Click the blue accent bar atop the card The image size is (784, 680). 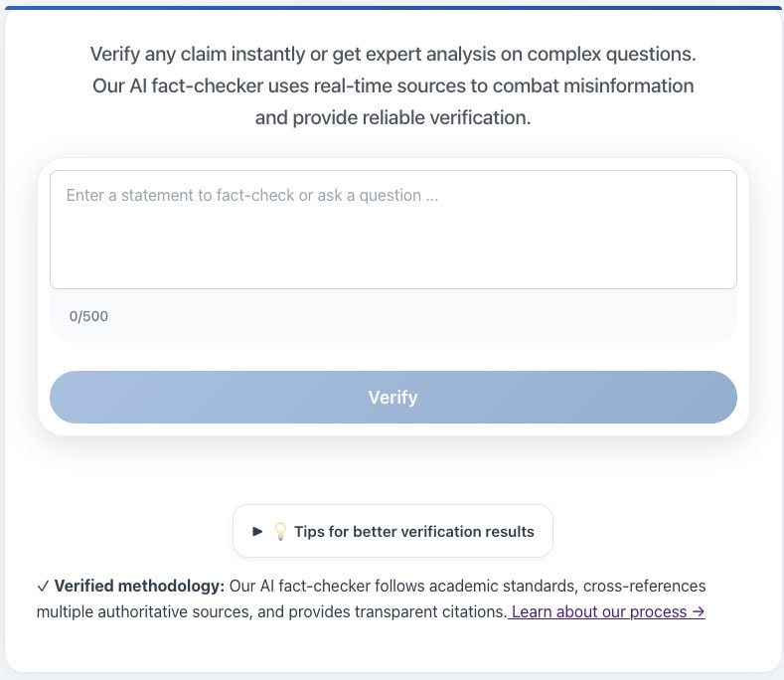(393, 8)
